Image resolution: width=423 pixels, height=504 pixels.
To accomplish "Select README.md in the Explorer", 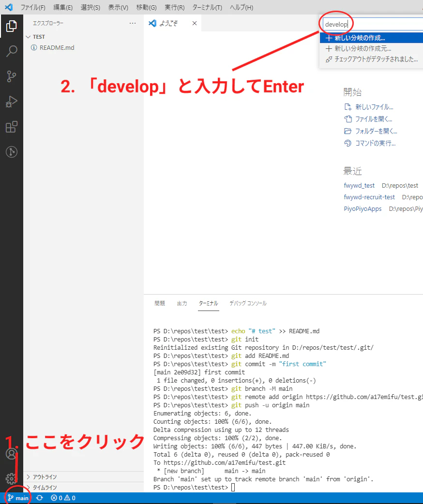I will click(x=57, y=47).
